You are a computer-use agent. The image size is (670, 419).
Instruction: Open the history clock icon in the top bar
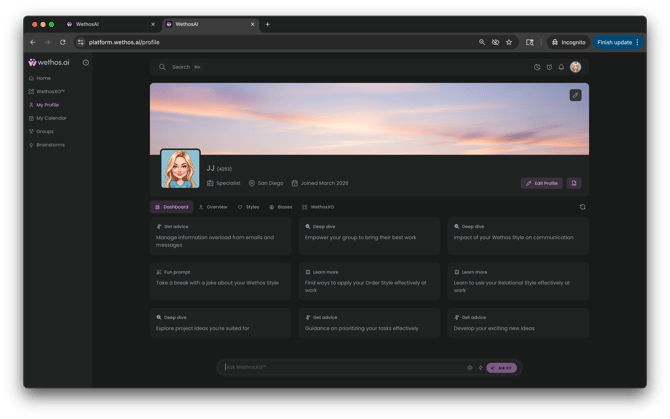tap(537, 67)
